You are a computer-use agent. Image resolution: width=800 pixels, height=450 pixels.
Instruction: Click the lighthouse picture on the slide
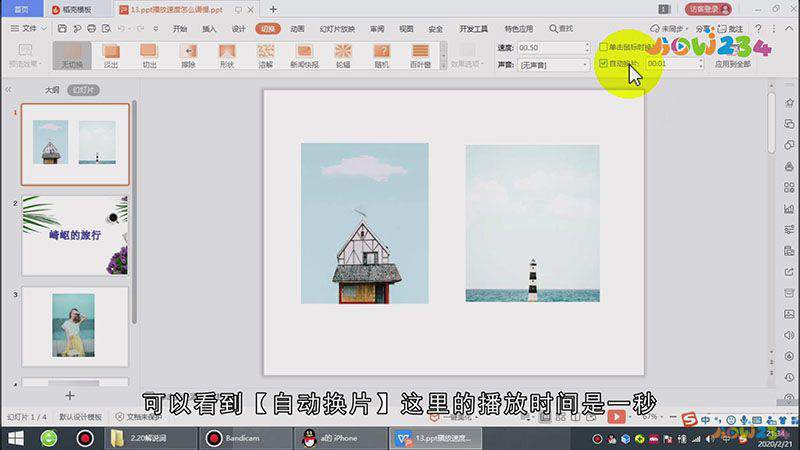pyautogui.click(x=532, y=223)
